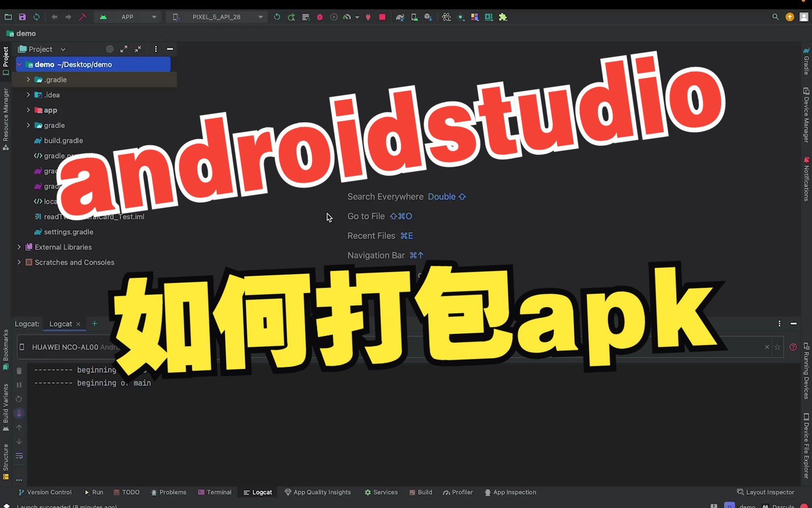This screenshot has height=508, width=812.
Task: Restart Logcat
Action: [x=19, y=399]
